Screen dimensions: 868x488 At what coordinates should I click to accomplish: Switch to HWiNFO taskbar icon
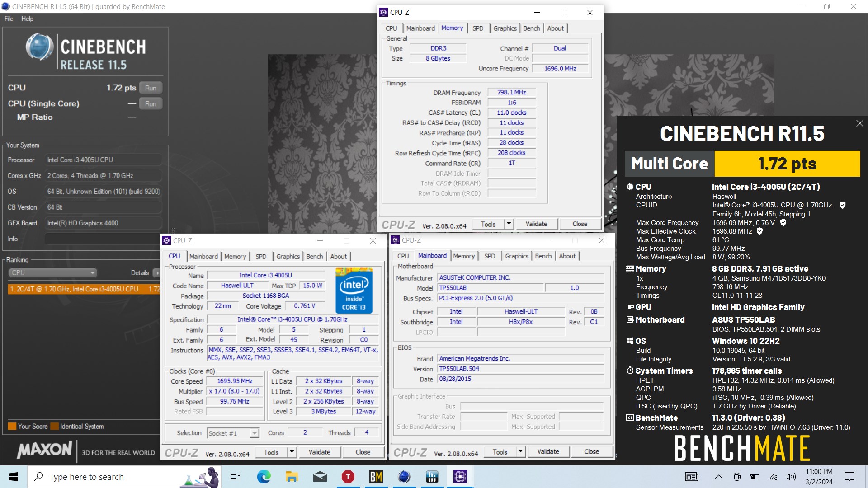click(x=432, y=477)
